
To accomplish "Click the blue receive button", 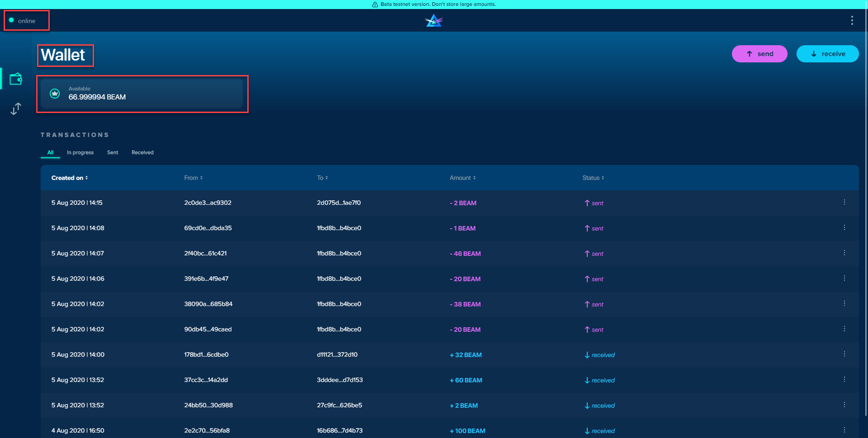I will (827, 54).
